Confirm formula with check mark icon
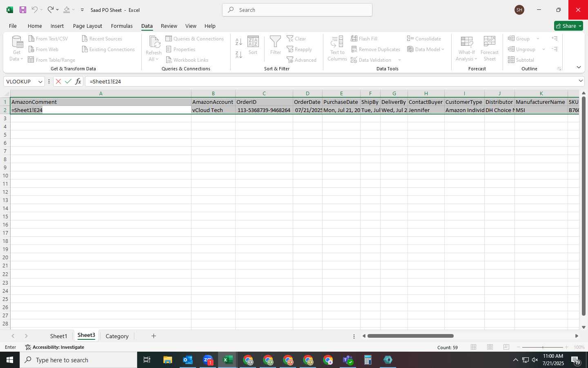588x368 pixels. coord(68,81)
